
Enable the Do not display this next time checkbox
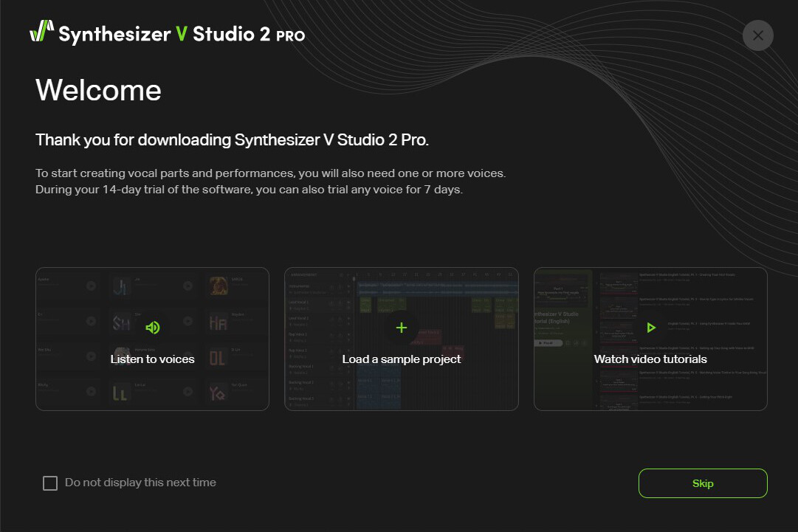pos(50,483)
